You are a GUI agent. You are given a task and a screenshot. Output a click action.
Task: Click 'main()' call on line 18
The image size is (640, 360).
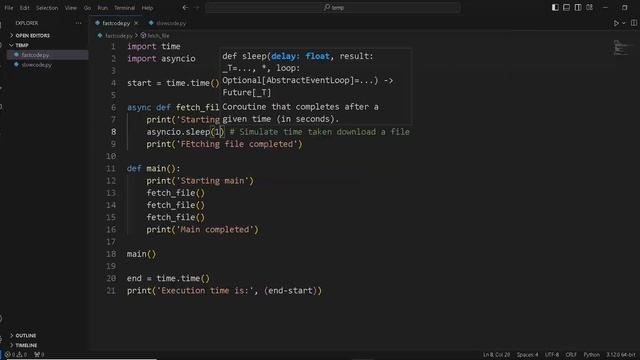click(x=141, y=254)
